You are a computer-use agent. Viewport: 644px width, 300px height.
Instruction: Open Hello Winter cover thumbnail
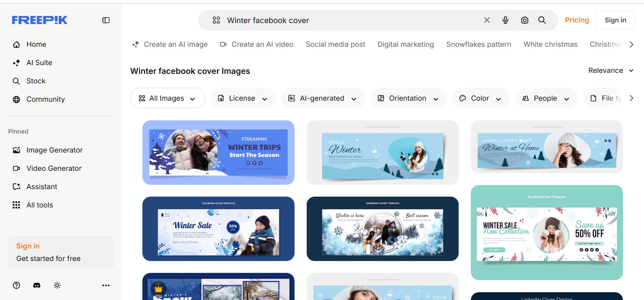pos(382,153)
